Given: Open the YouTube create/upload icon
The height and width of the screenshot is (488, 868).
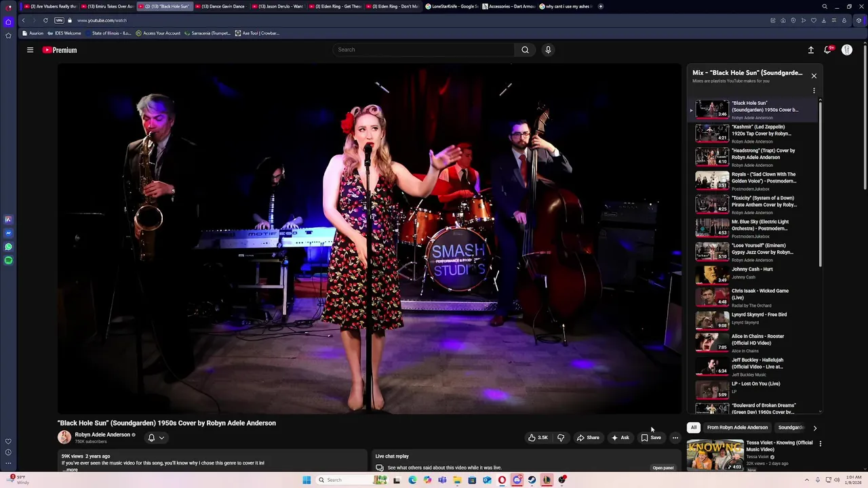Looking at the screenshot, I should 810,50.
